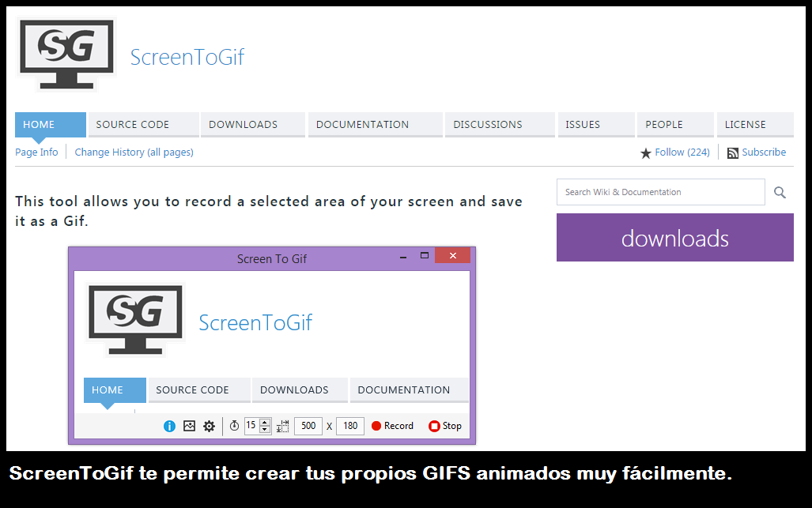Click the purple downloads button

[x=674, y=238]
